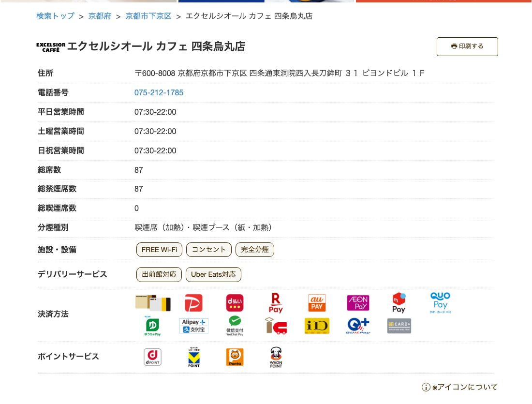Click the address text 〒600-8008
Viewport: 532px width, 404px height.
(x=155, y=74)
